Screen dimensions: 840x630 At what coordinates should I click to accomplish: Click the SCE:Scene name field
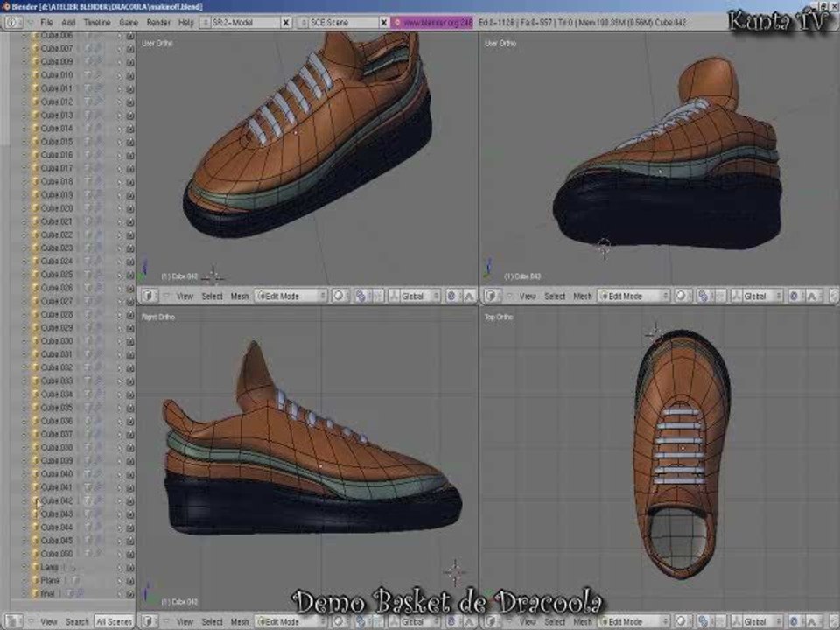tap(343, 23)
